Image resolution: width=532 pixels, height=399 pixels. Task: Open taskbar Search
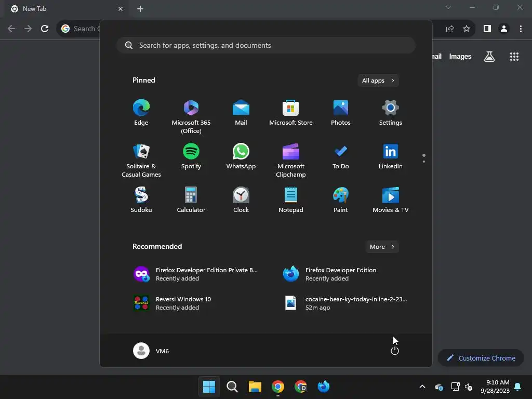(x=232, y=387)
